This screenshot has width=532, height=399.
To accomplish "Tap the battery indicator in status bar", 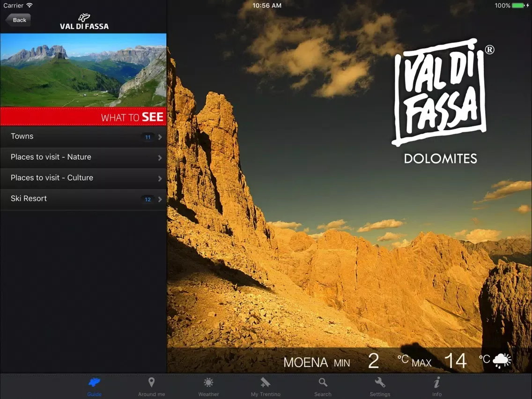I will coord(518,6).
